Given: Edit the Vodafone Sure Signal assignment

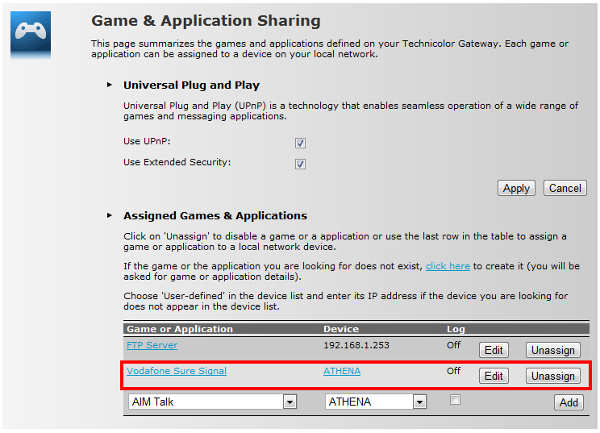Looking at the screenshot, I should click(494, 376).
